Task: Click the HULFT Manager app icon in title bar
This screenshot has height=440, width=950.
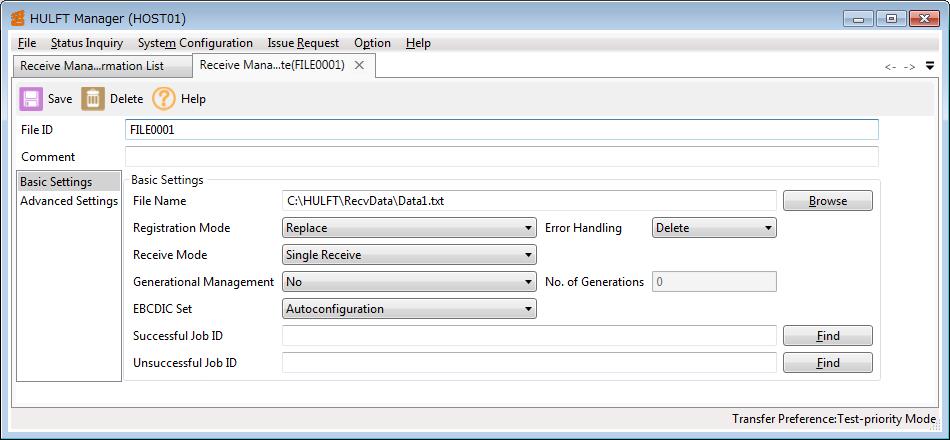Action: (18, 19)
